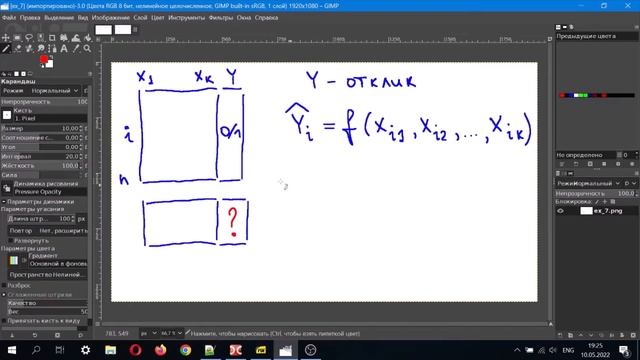Lower the layer down arrow button
Screen dimensions: 640x360
[591, 335]
